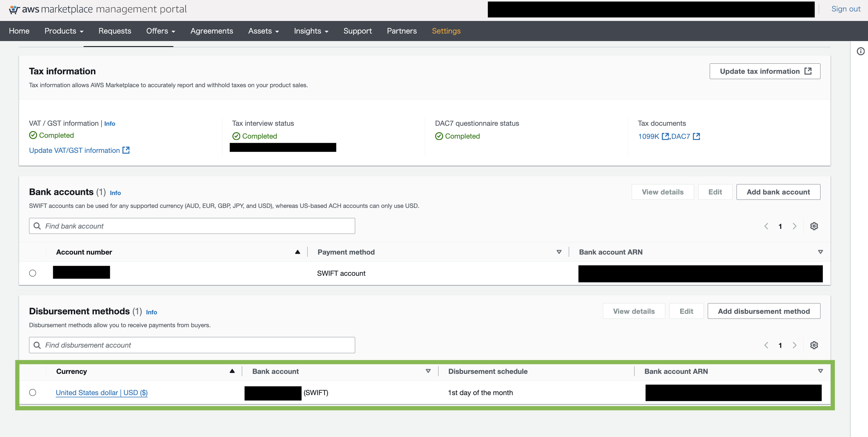
Task: Click the Disbursement schedule column header
Action: pos(488,371)
